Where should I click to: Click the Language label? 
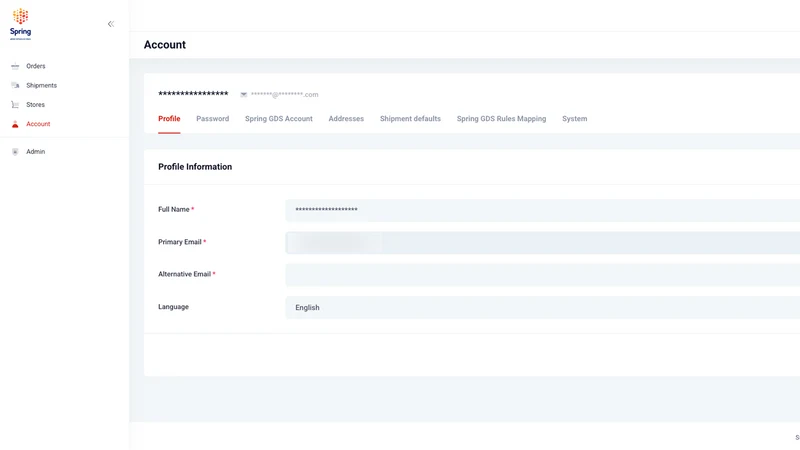[x=173, y=307]
